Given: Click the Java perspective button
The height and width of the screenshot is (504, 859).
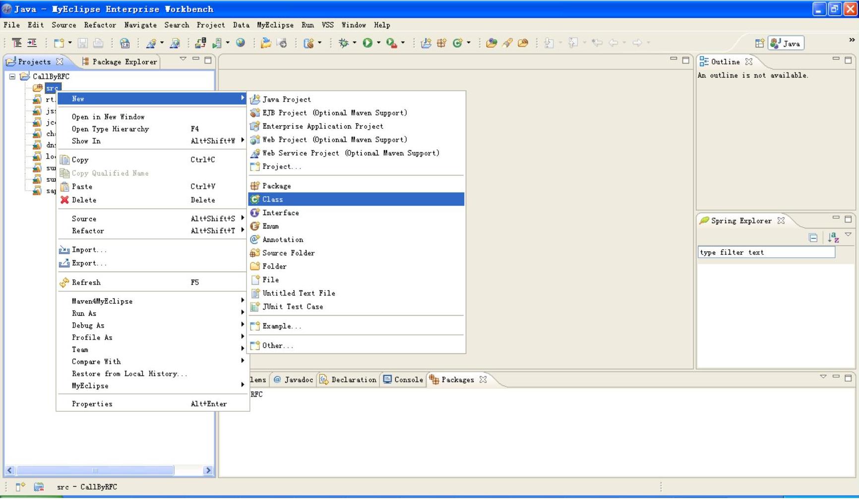Looking at the screenshot, I should [786, 44].
